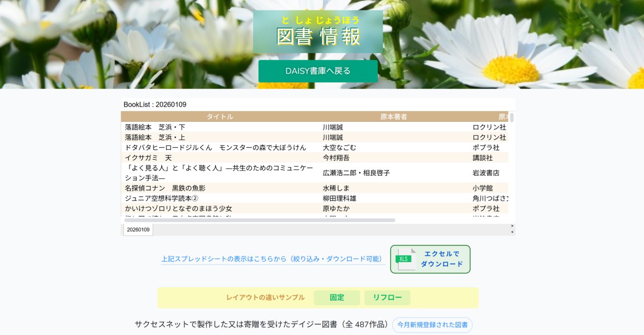Click the spreadsheet horizontal scrollbar
Screen dimensions: 644x335
click(259, 220)
